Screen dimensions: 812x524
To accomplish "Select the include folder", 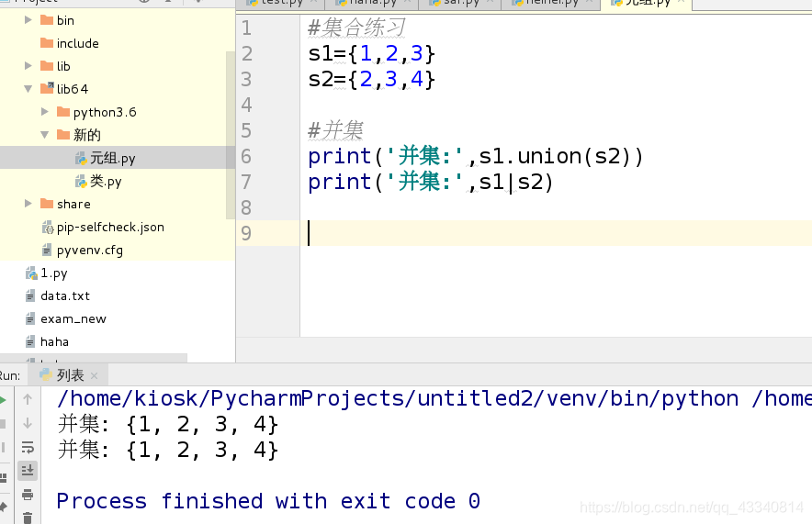I will [x=70, y=43].
